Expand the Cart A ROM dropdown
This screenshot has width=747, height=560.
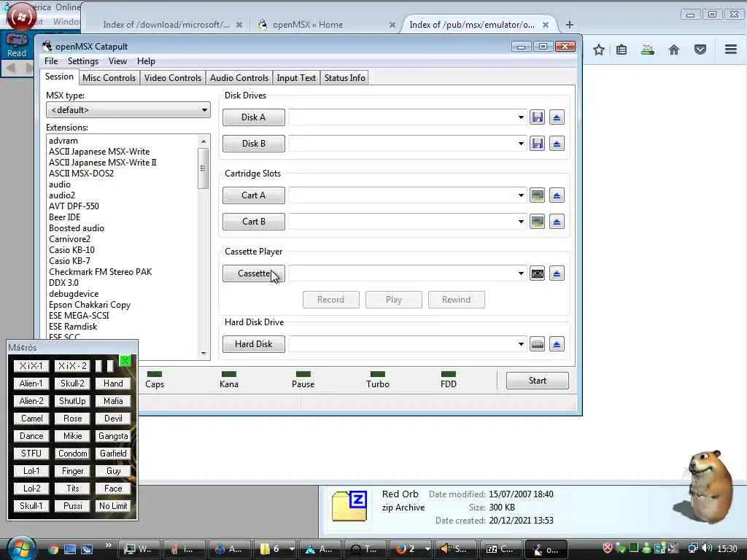(521, 195)
